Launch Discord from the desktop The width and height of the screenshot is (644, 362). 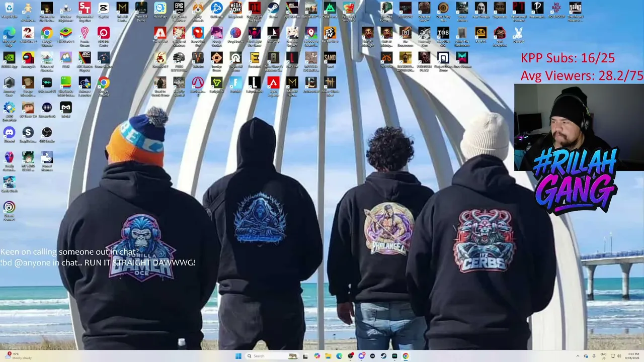click(9, 134)
